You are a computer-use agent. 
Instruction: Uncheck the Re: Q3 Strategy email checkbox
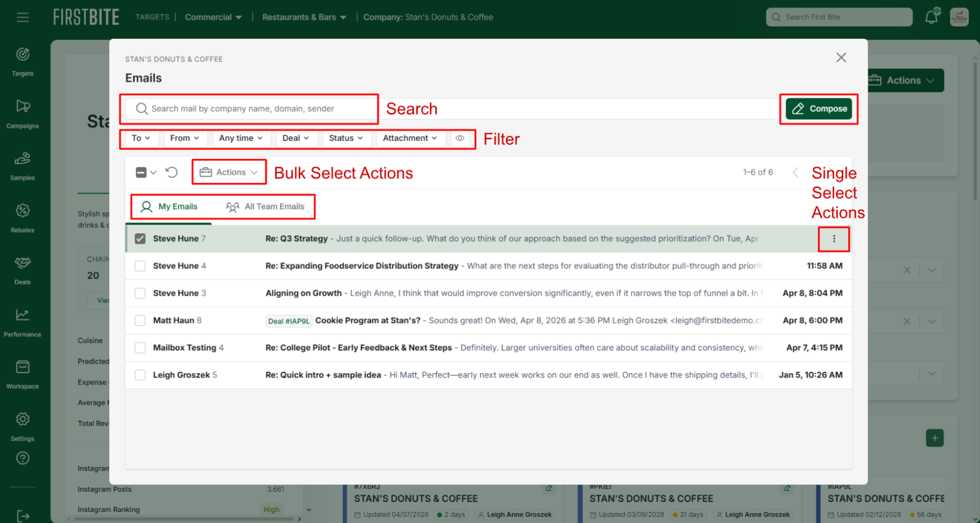coord(140,239)
